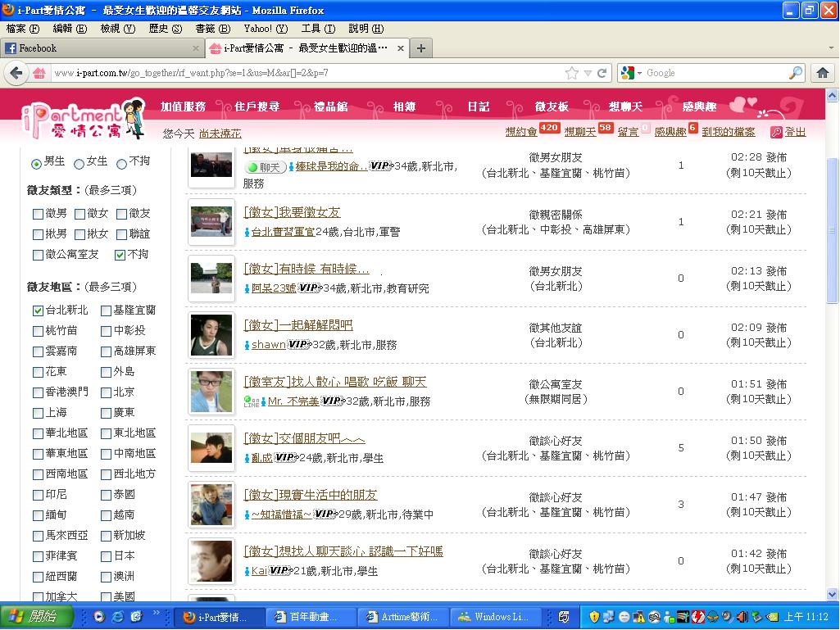Click the Windows 開始 start button

pos(37,617)
